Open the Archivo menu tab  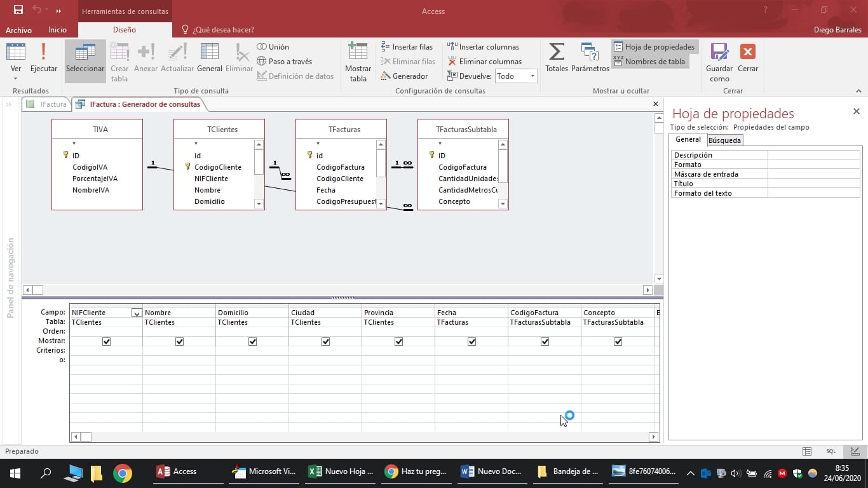(18, 30)
